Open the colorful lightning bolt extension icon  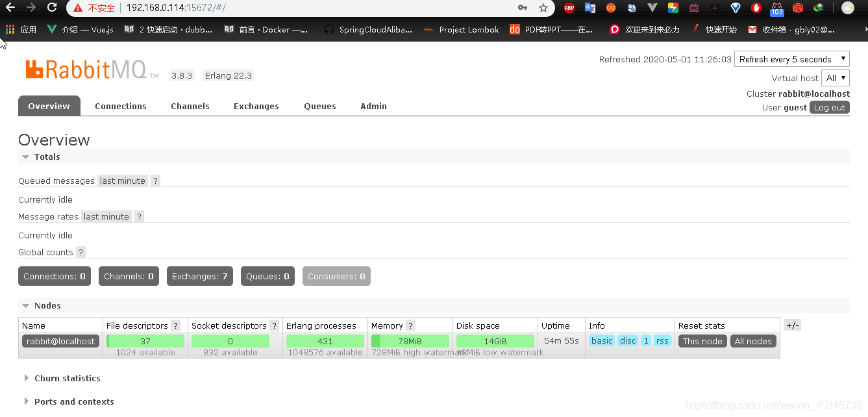click(673, 8)
